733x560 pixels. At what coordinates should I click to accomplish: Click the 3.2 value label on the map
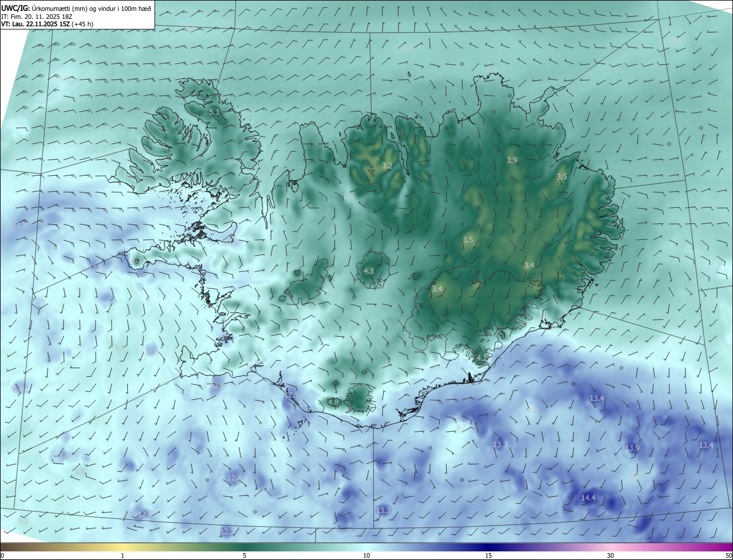[387, 166]
